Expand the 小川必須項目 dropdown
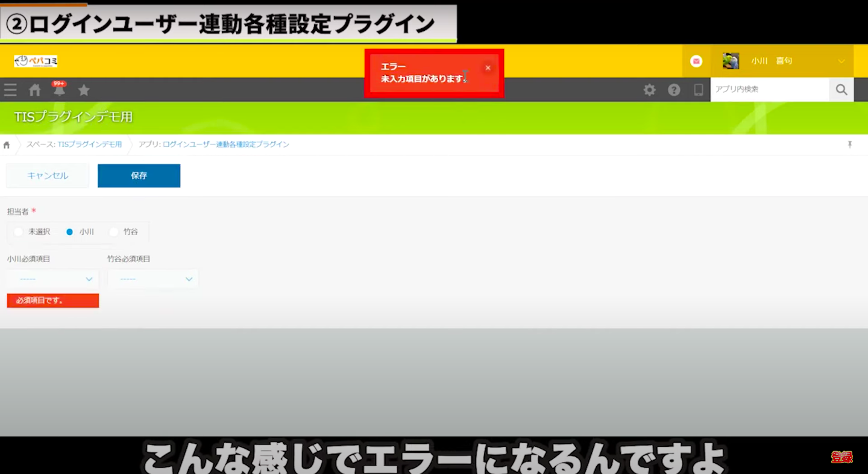868x474 pixels. pyautogui.click(x=53, y=279)
